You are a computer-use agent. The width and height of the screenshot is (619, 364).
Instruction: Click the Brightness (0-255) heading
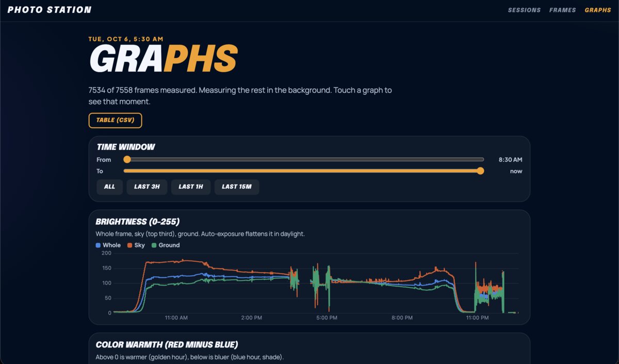coord(138,222)
